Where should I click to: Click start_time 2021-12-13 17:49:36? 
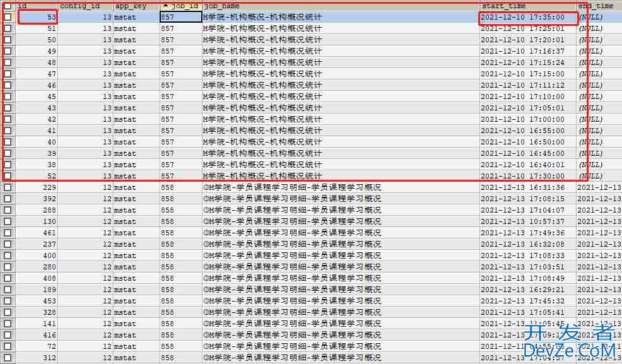(527, 233)
